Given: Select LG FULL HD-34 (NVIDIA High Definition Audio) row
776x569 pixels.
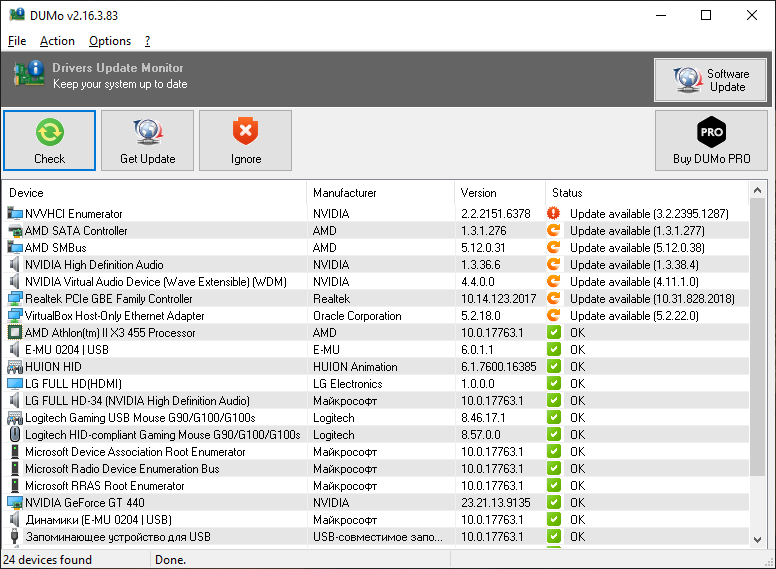Looking at the screenshot, I should 375,401.
